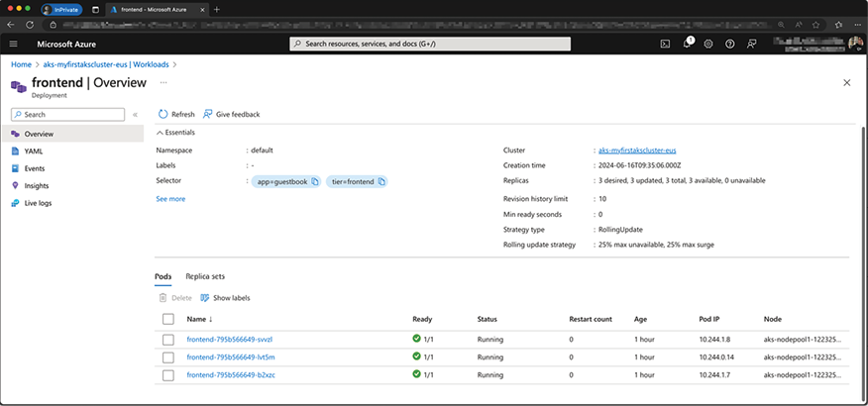Viewport: 868px width, 406px height.
Task: Click Pod IP 10.244.0.14 cell
Action: (716, 357)
